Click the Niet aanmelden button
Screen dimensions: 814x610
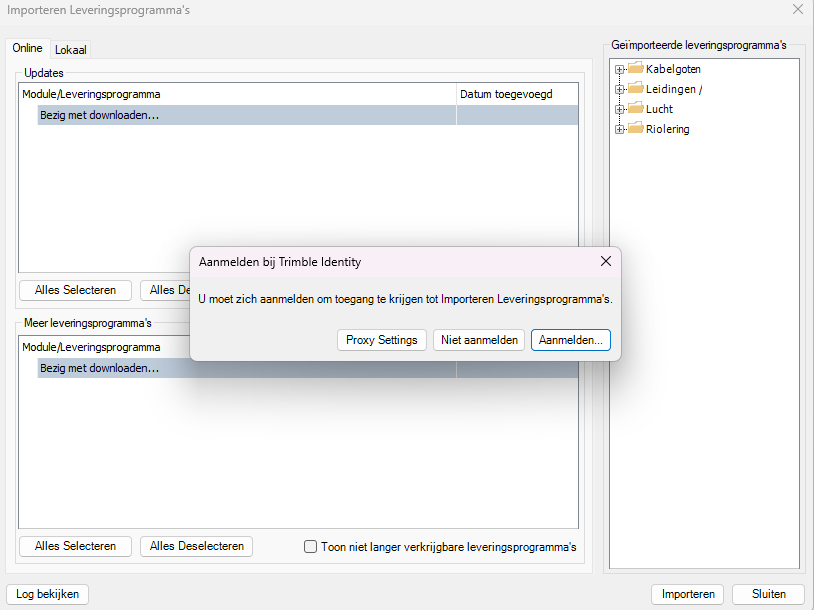(479, 340)
